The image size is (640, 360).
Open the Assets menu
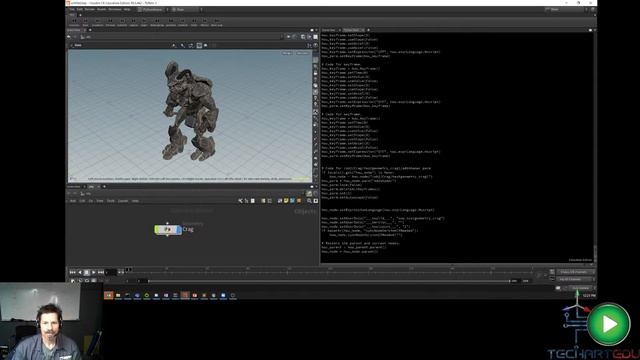point(101,9)
